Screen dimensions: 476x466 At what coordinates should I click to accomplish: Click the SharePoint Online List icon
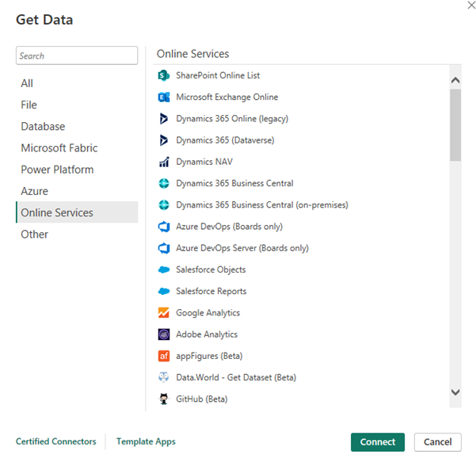[x=164, y=75]
